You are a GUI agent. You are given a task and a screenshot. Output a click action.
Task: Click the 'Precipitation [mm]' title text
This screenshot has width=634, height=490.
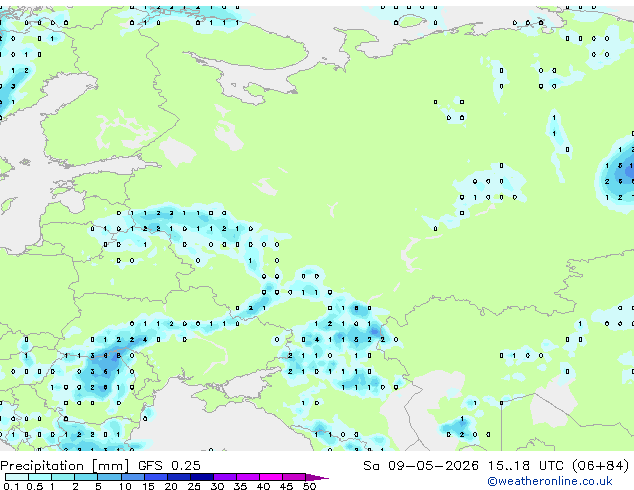point(65,466)
